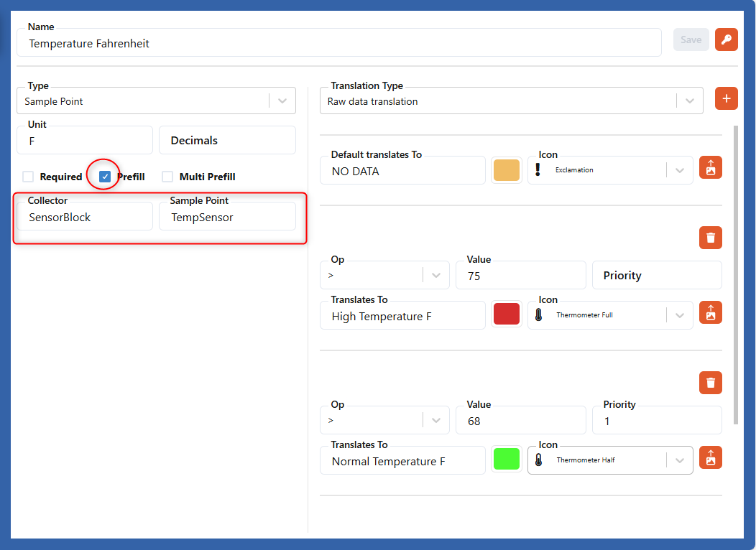The height and width of the screenshot is (550, 756).
Task: Upload image for Normal Temperature F rule
Action: (x=711, y=458)
